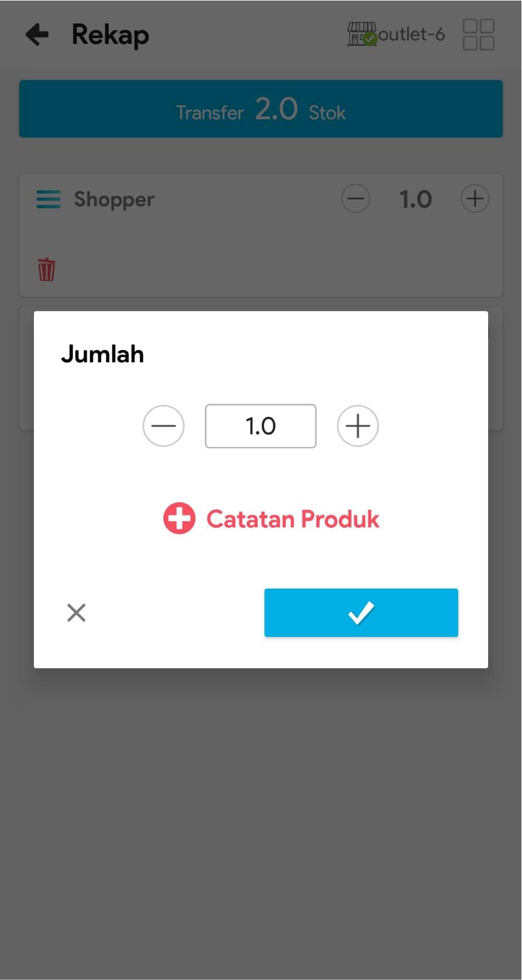Select the outlet-6 label
The image size is (522, 980).
click(411, 35)
